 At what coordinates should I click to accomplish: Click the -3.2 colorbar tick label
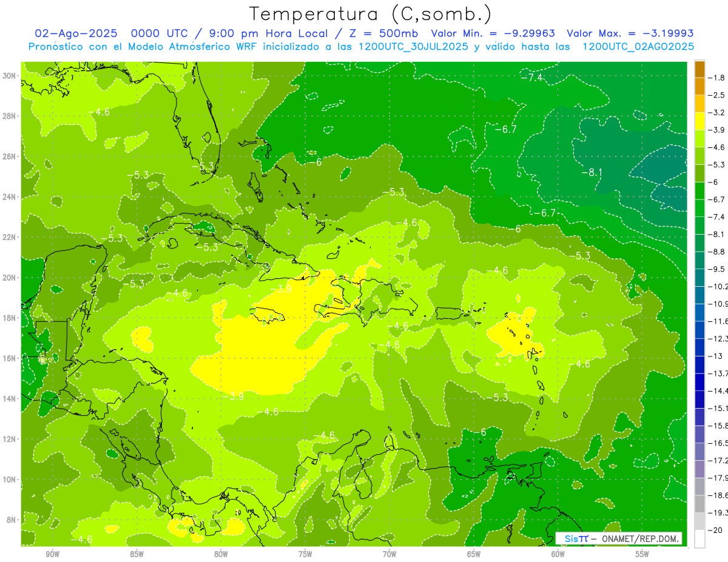click(x=717, y=113)
